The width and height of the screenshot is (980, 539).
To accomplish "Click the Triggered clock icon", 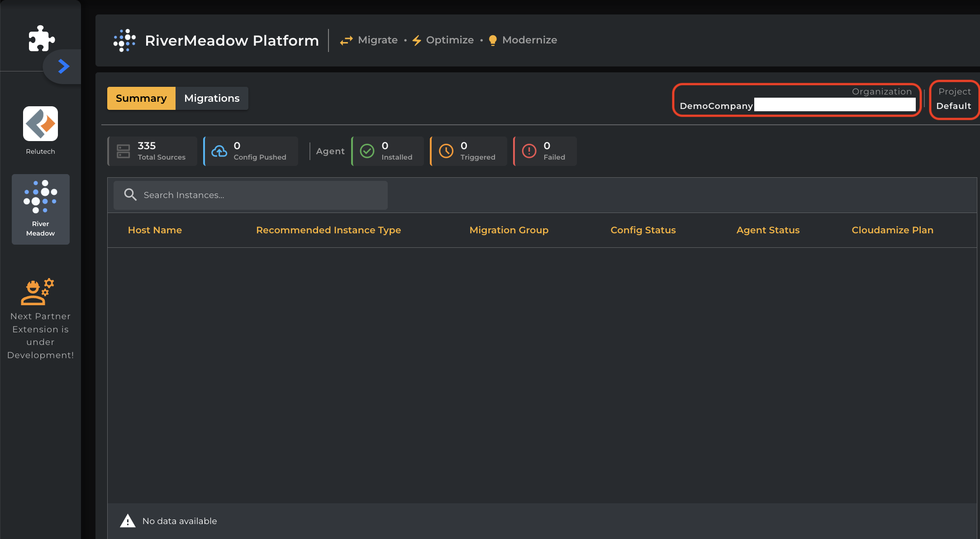I will click(446, 151).
